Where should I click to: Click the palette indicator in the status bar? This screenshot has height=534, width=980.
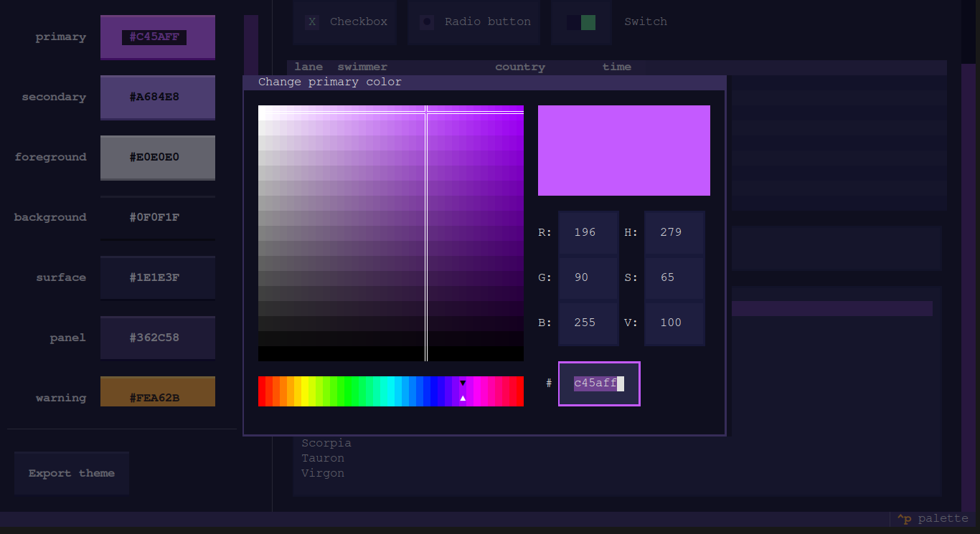(x=933, y=518)
